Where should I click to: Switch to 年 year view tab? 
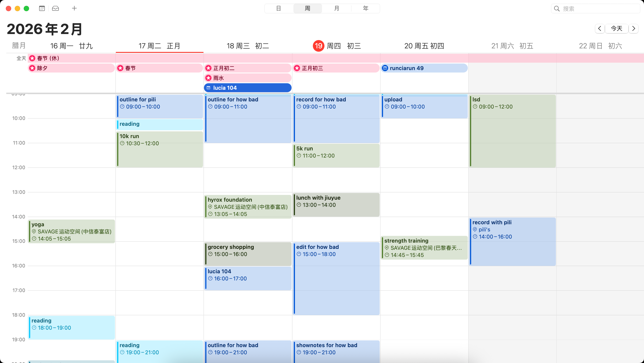point(366,8)
